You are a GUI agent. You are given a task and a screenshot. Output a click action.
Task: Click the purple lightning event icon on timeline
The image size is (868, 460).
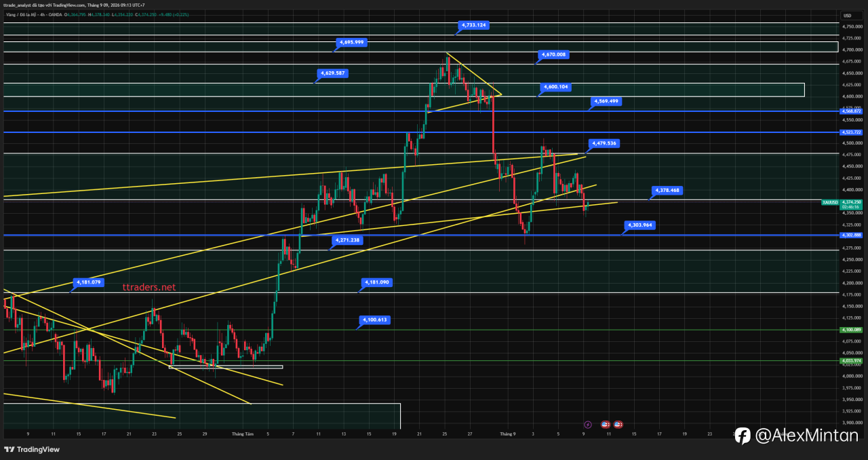pos(588,424)
